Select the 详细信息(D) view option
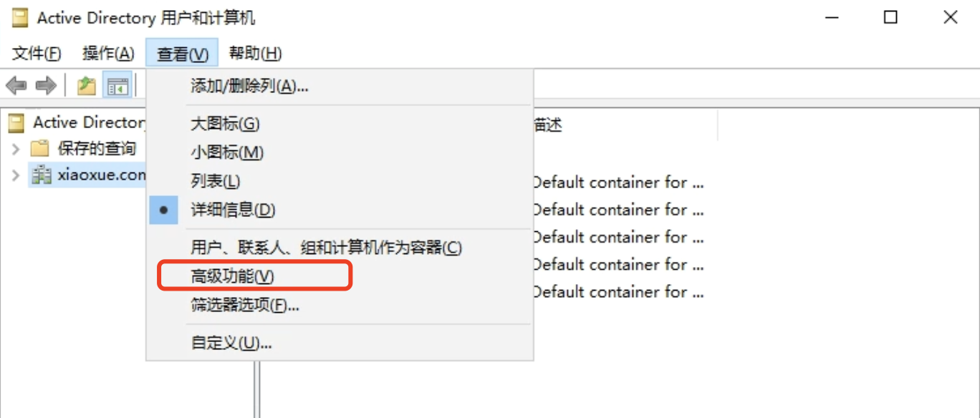This screenshot has height=418, width=980. point(233,210)
